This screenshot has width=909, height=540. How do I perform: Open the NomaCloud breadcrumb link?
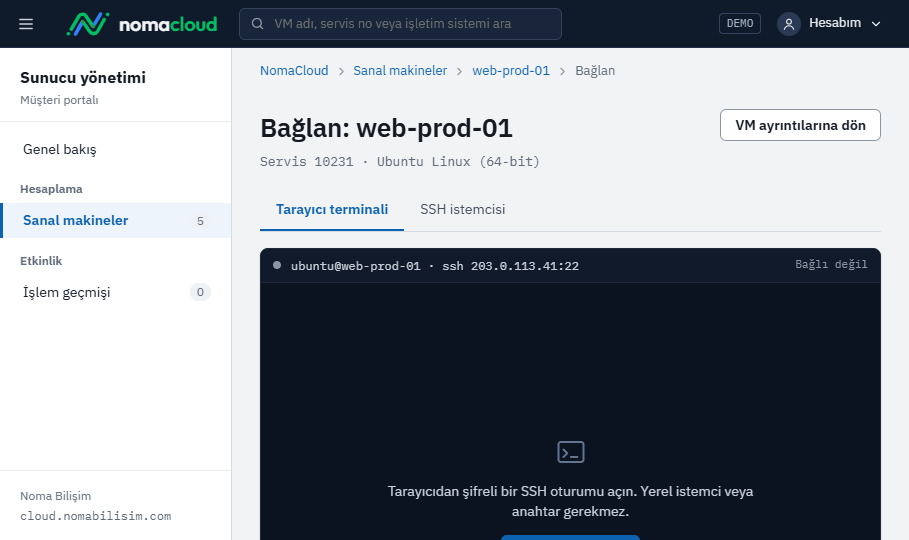point(294,71)
